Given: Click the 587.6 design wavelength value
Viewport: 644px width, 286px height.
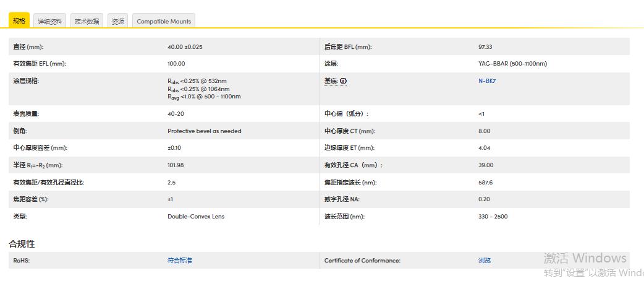Looking at the screenshot, I should (485, 183).
